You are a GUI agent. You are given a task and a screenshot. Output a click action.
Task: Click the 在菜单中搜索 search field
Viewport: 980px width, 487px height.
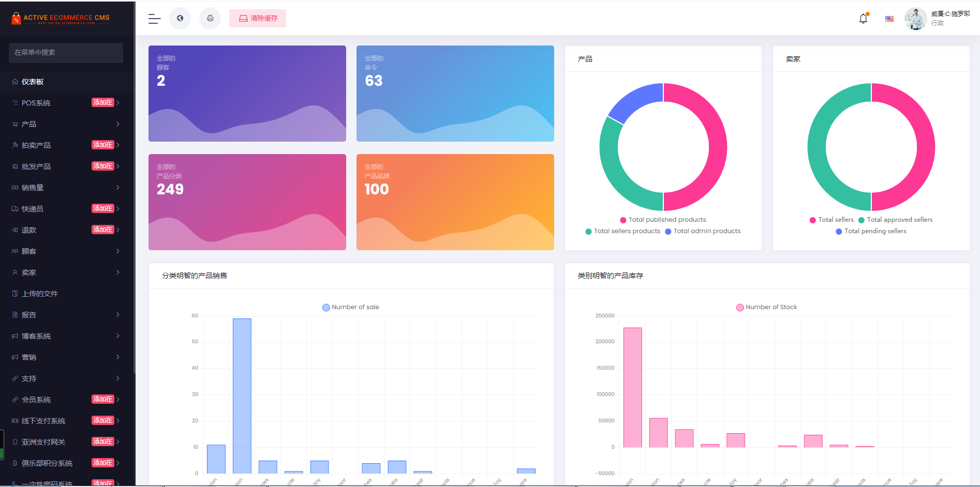[66, 53]
